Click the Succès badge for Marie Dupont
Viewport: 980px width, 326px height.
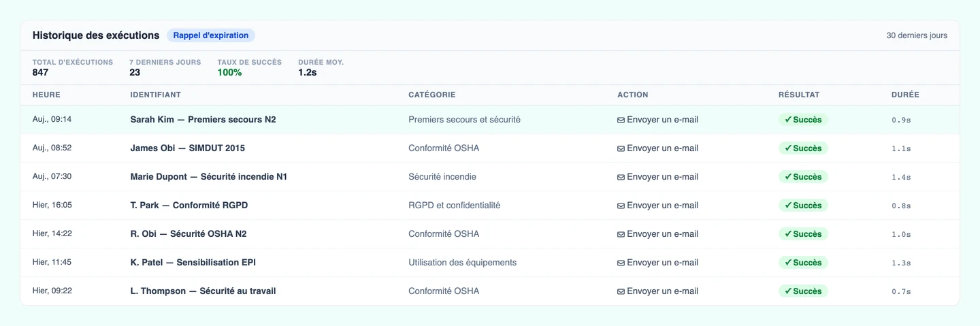(803, 177)
